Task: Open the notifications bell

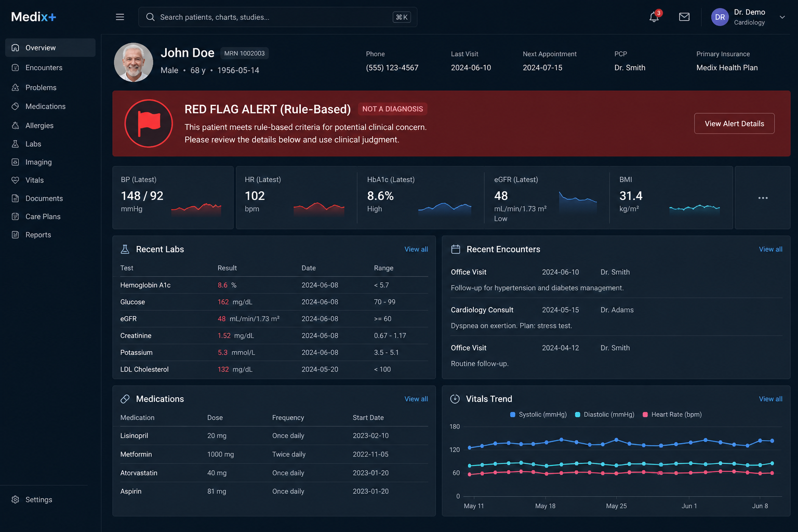Action: (654, 17)
